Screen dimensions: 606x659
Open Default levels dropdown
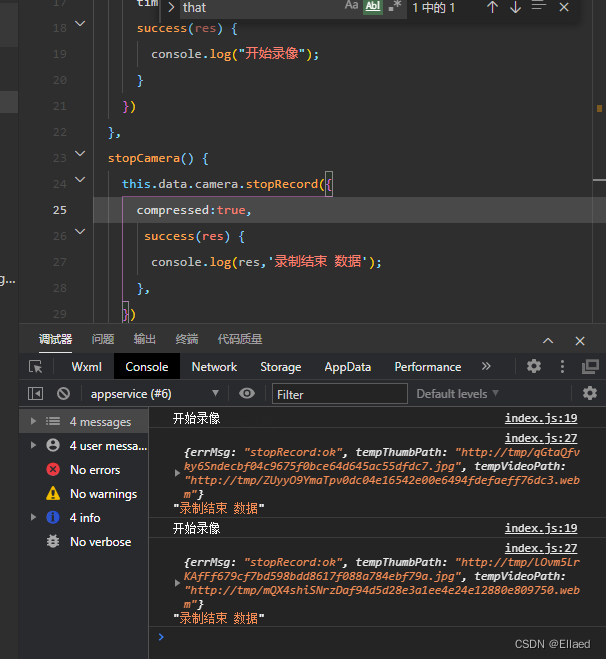click(457, 394)
